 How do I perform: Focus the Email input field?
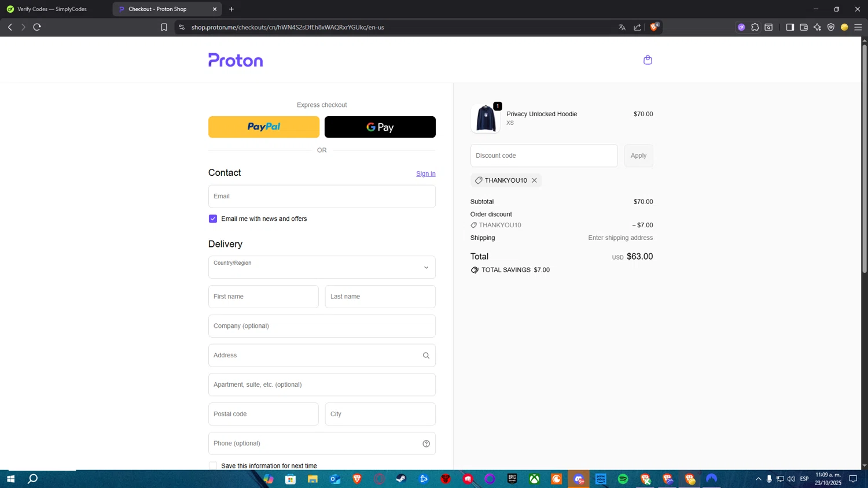[x=322, y=197]
